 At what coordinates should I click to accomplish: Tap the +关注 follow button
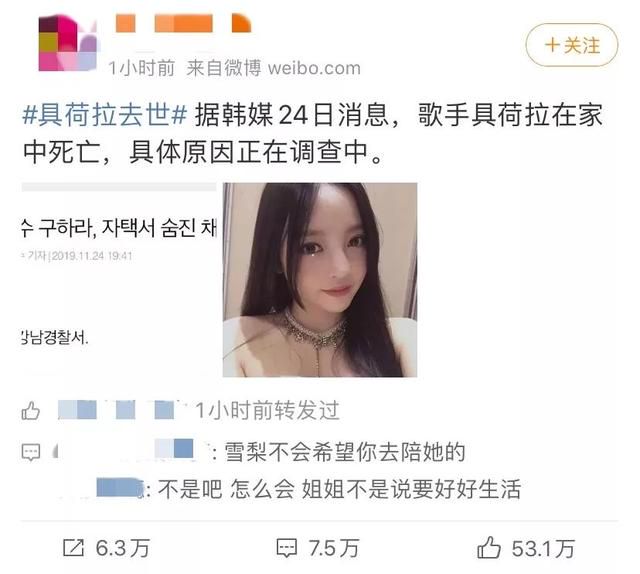tap(571, 45)
